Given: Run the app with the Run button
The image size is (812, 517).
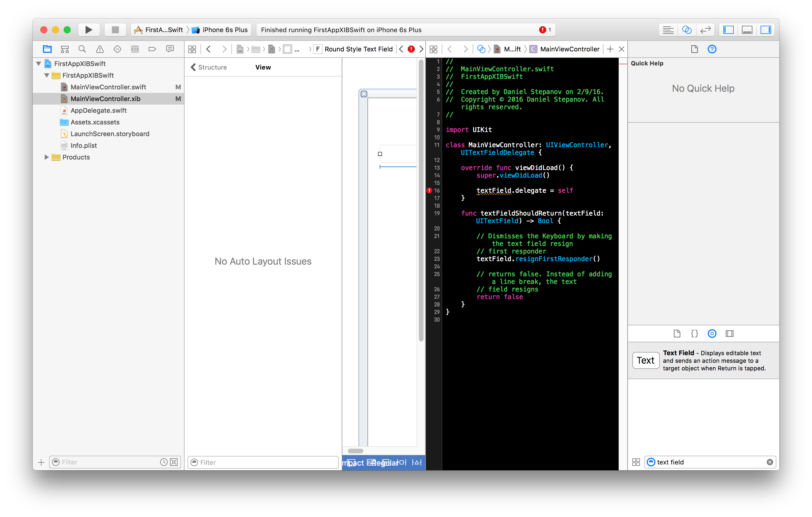Looking at the screenshot, I should pyautogui.click(x=89, y=30).
